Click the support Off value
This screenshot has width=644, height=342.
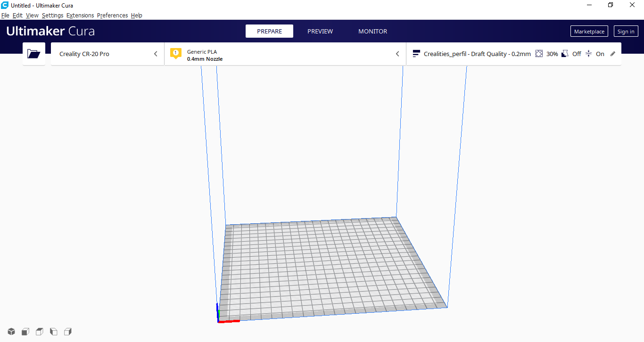(577, 54)
